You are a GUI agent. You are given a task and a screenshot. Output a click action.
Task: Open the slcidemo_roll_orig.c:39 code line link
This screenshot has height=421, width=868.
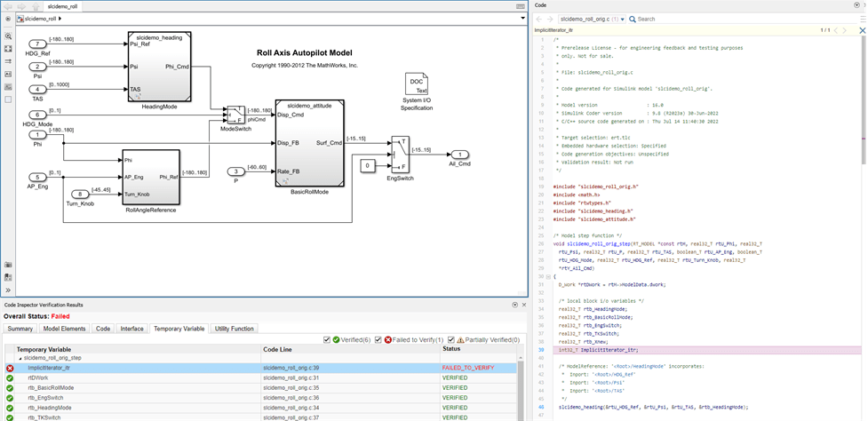click(x=291, y=368)
